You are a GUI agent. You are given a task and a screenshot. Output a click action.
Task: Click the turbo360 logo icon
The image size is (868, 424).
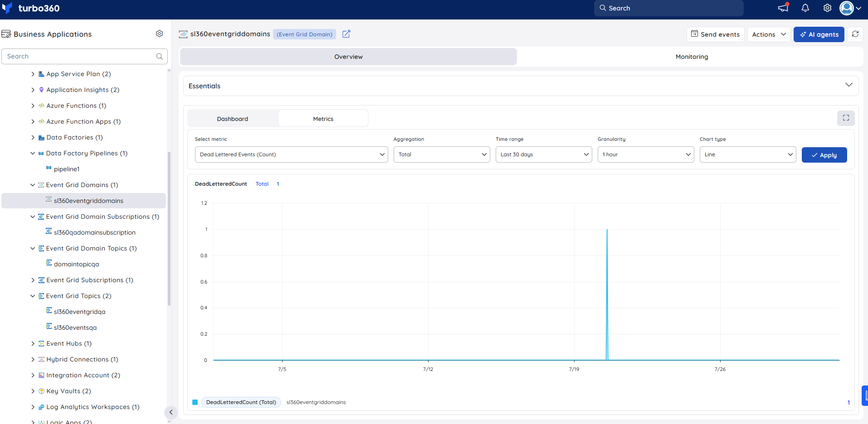7,8
